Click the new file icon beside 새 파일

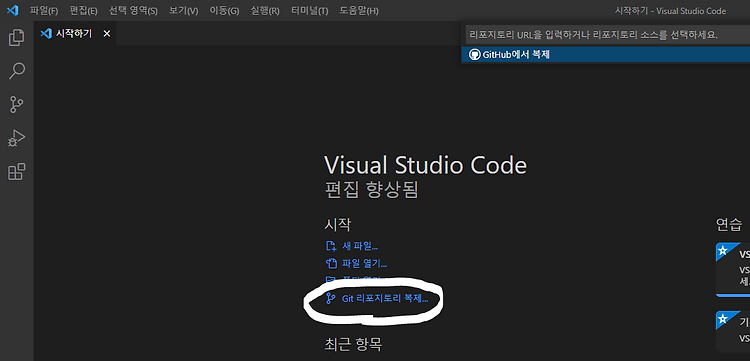[331, 246]
